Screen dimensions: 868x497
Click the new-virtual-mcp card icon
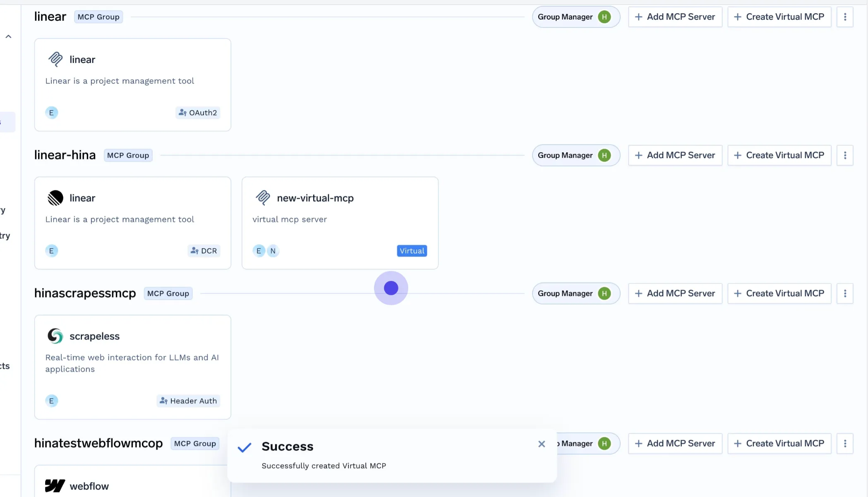(x=263, y=198)
